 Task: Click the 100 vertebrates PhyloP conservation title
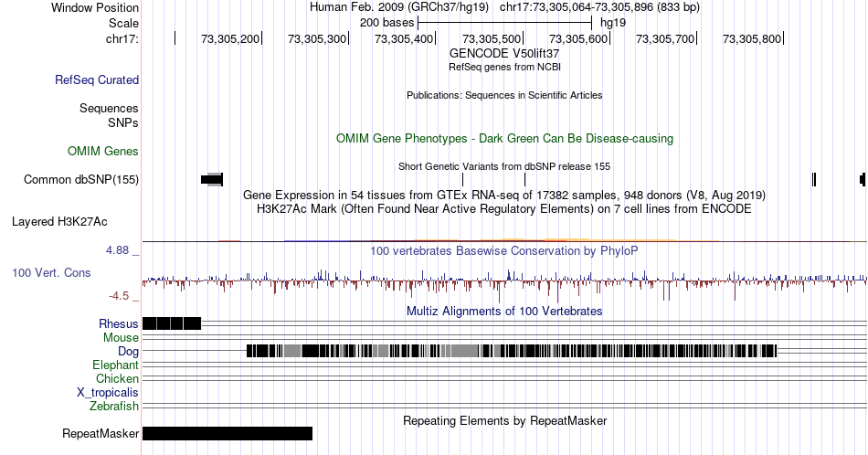[504, 250]
